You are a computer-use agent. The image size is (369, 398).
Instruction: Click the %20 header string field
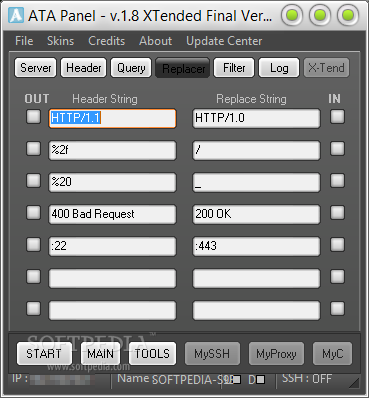click(x=112, y=182)
